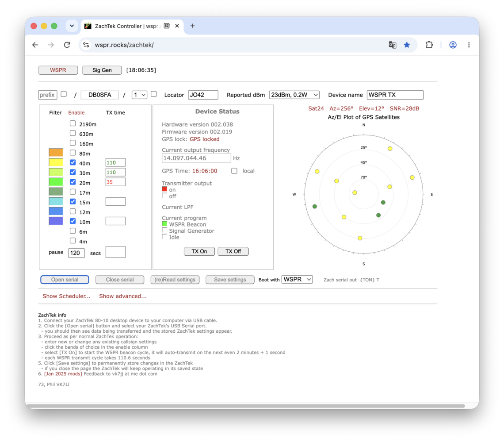Click the Locator field JO42
504x442 pixels.
pos(203,95)
